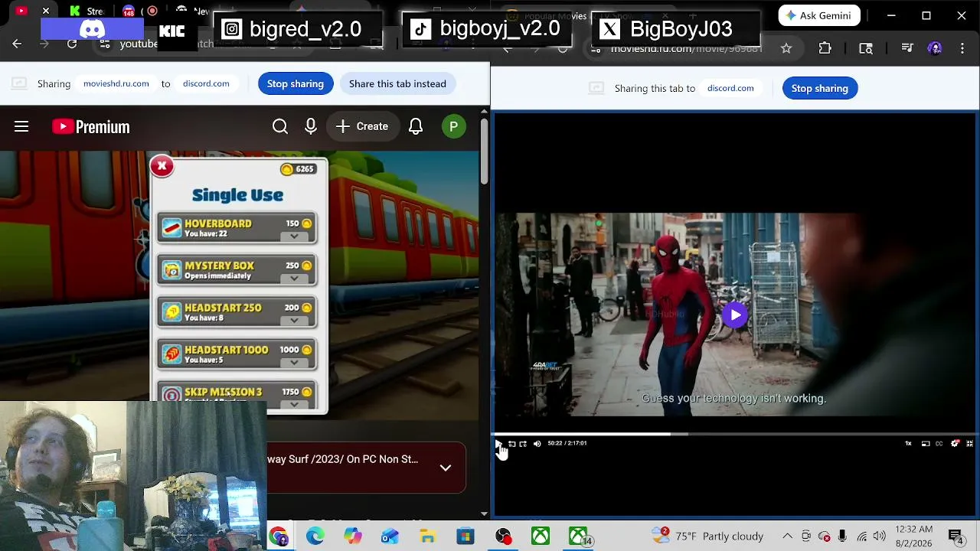Viewport: 980px width, 551px height.
Task: Expand the Headstart 1000 item details
Action: [x=294, y=363]
